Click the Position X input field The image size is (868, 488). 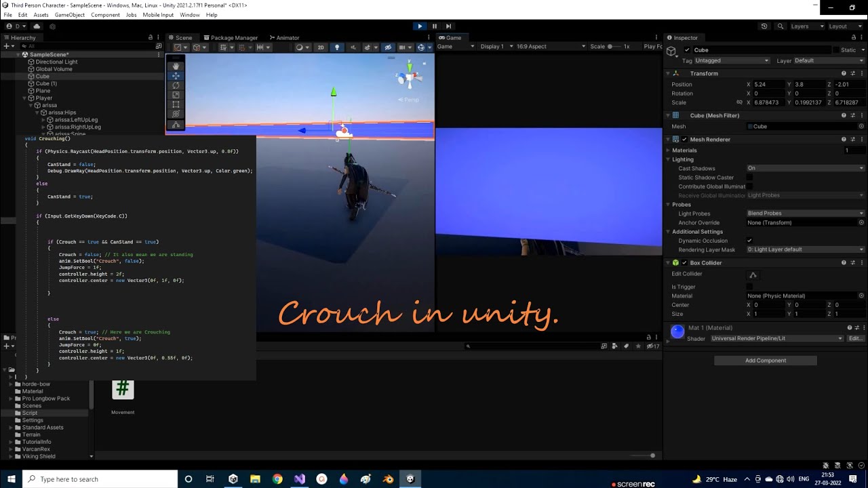point(769,85)
